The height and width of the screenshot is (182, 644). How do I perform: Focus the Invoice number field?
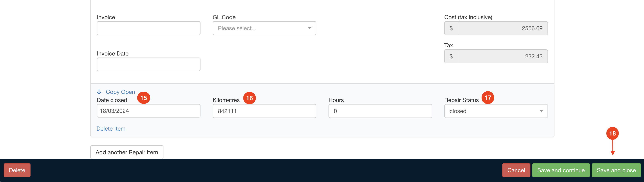[x=149, y=28]
